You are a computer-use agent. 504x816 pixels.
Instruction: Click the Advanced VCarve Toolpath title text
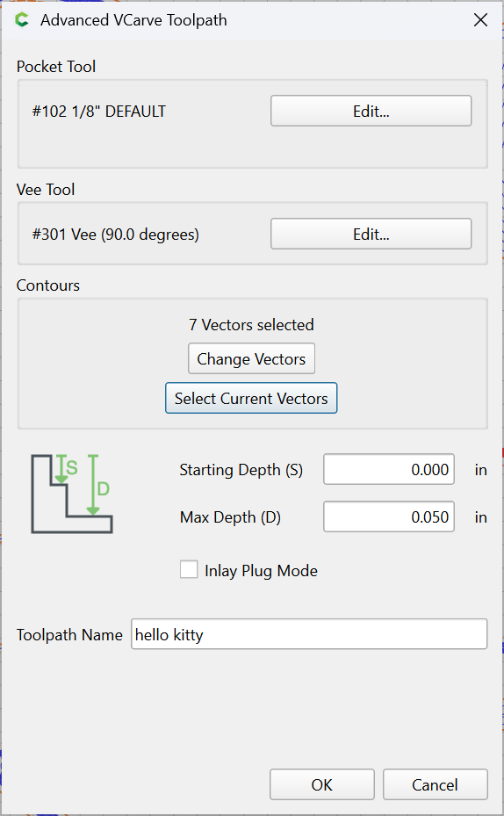point(133,20)
